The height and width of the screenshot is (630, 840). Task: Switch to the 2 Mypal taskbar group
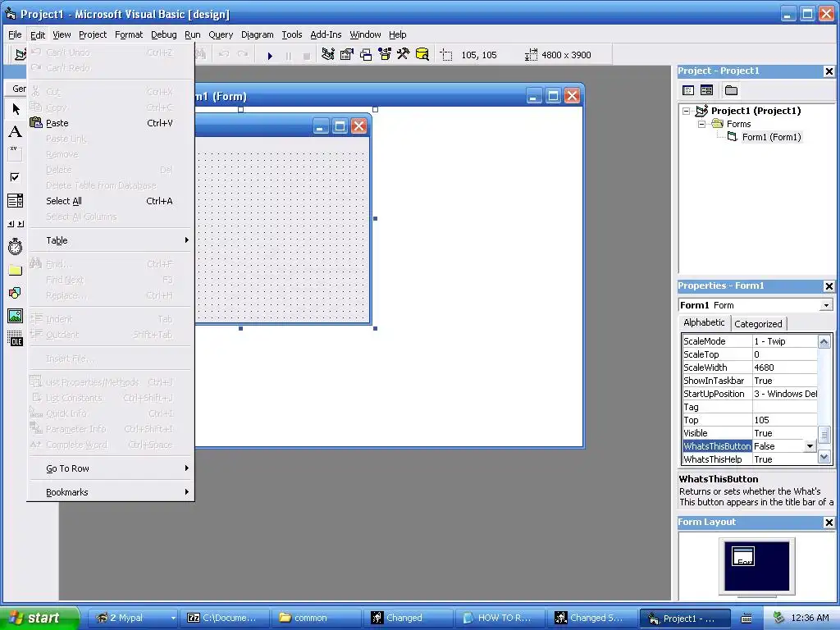tap(133, 619)
